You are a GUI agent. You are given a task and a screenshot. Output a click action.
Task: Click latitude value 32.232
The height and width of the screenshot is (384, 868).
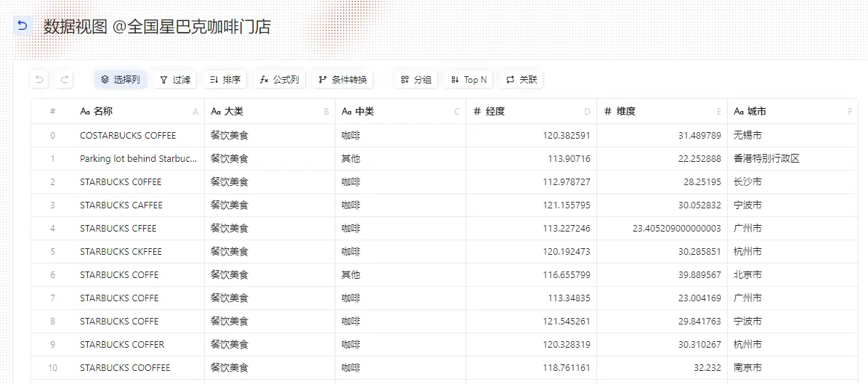[709, 368]
